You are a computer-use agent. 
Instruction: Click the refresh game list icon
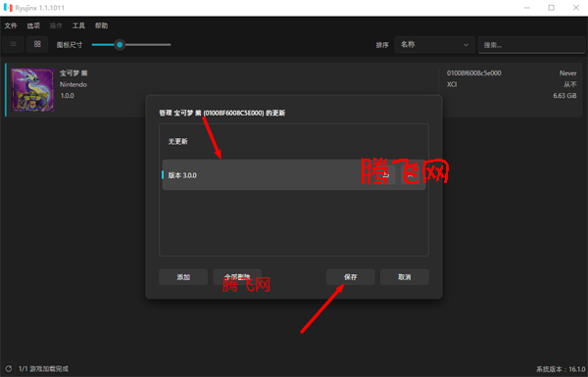tap(9, 369)
